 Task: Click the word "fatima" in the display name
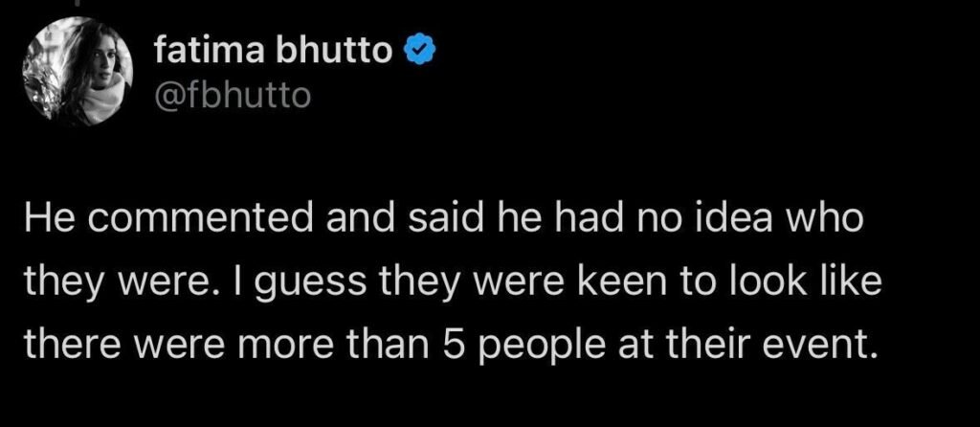click(x=207, y=51)
